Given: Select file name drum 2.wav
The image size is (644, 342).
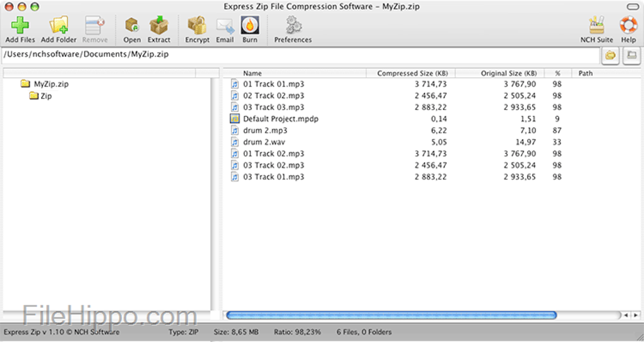Looking at the screenshot, I should click(x=264, y=142).
